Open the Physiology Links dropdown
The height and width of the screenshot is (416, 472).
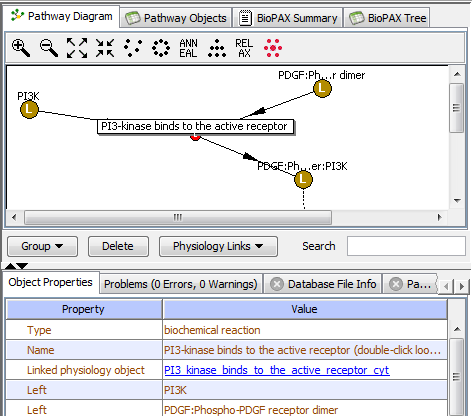pos(218,246)
